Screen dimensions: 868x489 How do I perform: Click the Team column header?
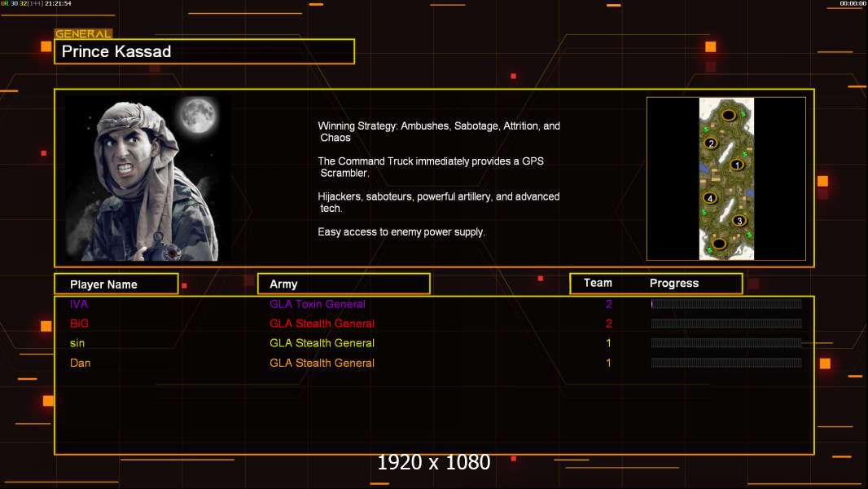click(x=598, y=283)
